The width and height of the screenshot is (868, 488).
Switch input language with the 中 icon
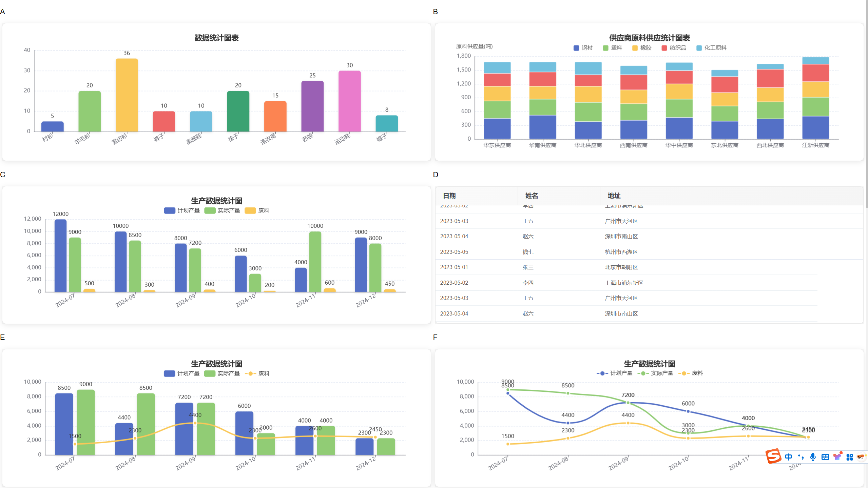(789, 457)
